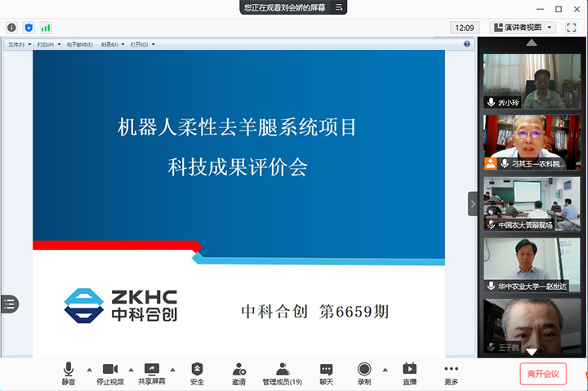Screen dimensions: 588x391
Task: Select 刁其玉—农科院 video thumbnail
Action: tap(532, 142)
